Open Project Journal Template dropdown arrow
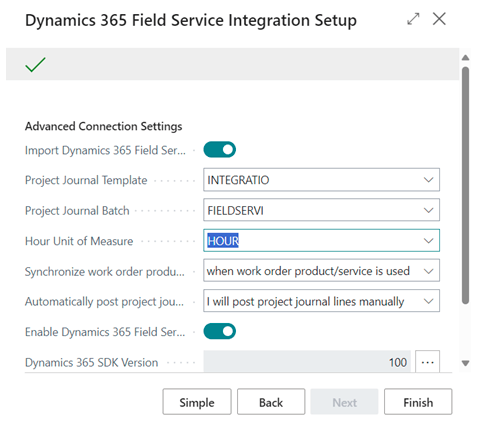The image size is (482, 425). (428, 180)
